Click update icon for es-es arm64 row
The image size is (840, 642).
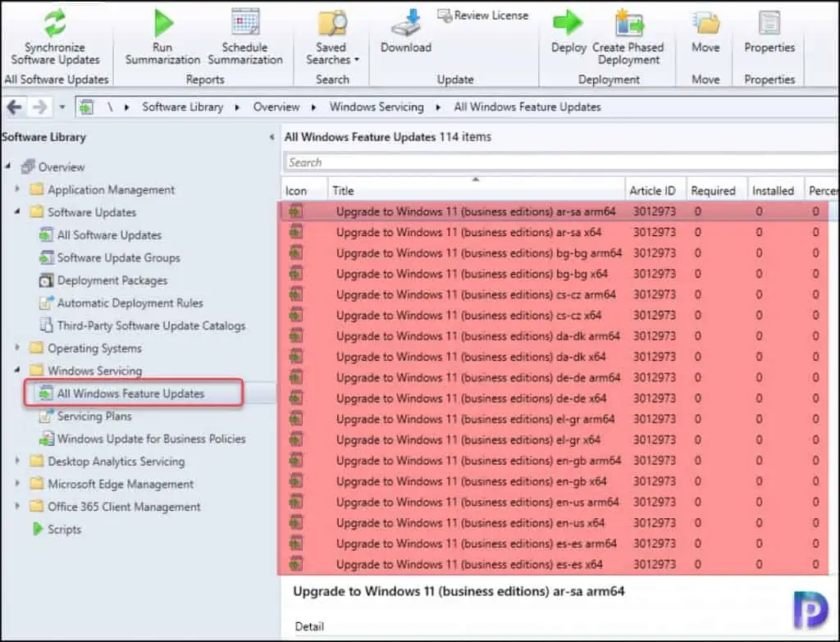pos(295,544)
